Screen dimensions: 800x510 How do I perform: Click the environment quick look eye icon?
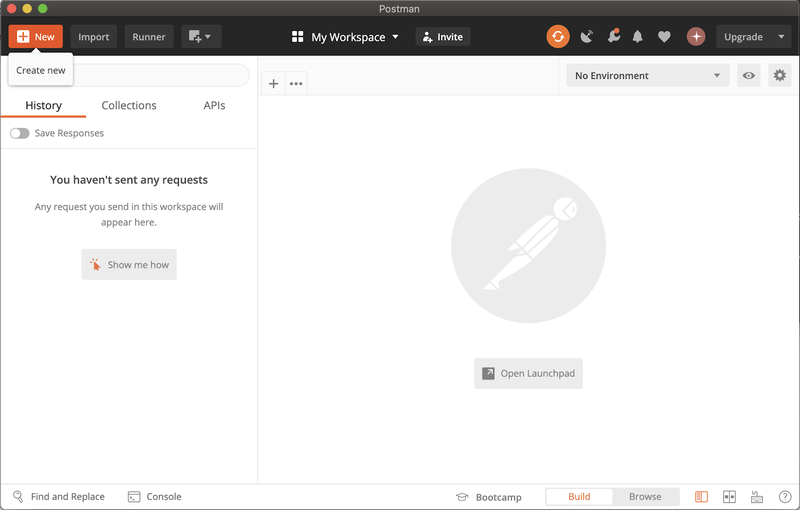(x=748, y=76)
